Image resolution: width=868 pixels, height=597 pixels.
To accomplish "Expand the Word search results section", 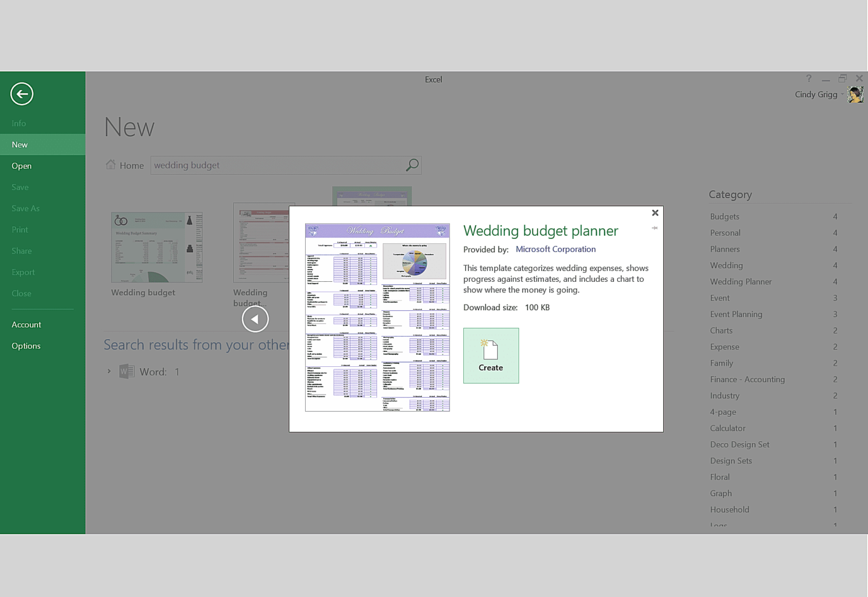I will tap(109, 371).
